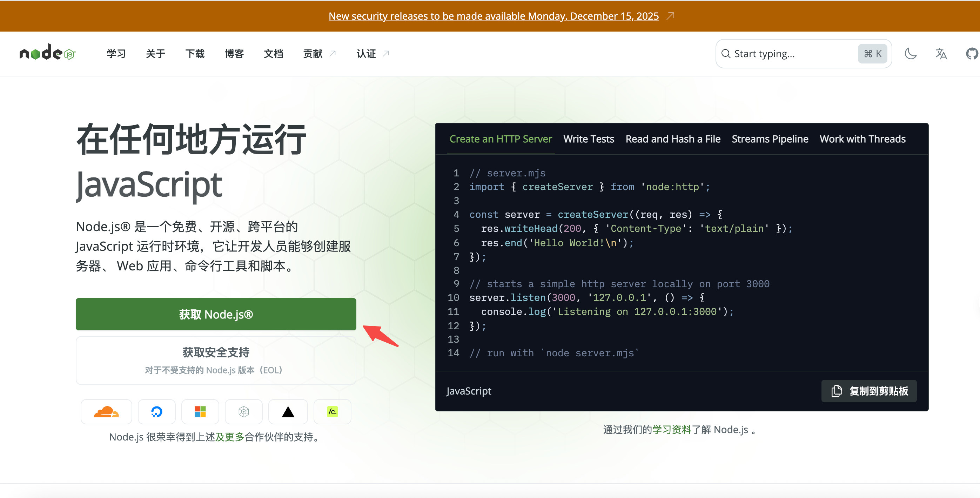Open the 认证 menu item
This screenshot has width=980, height=498.
click(366, 54)
